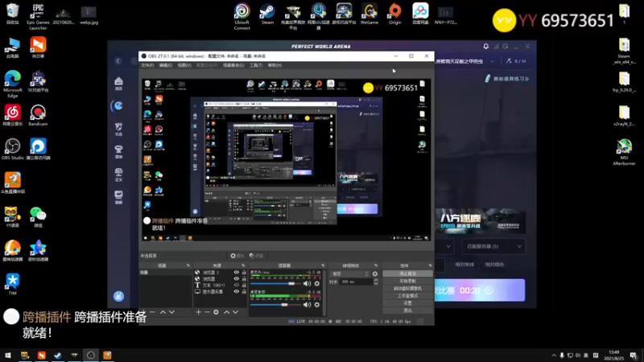Open the TIM desktop icon
This screenshot has height=362, width=644.
13,284
